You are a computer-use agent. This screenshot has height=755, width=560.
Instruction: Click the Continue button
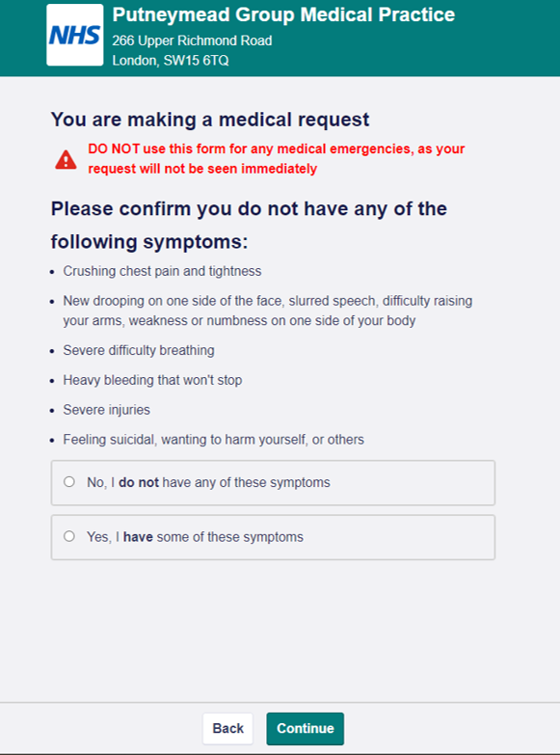306,729
